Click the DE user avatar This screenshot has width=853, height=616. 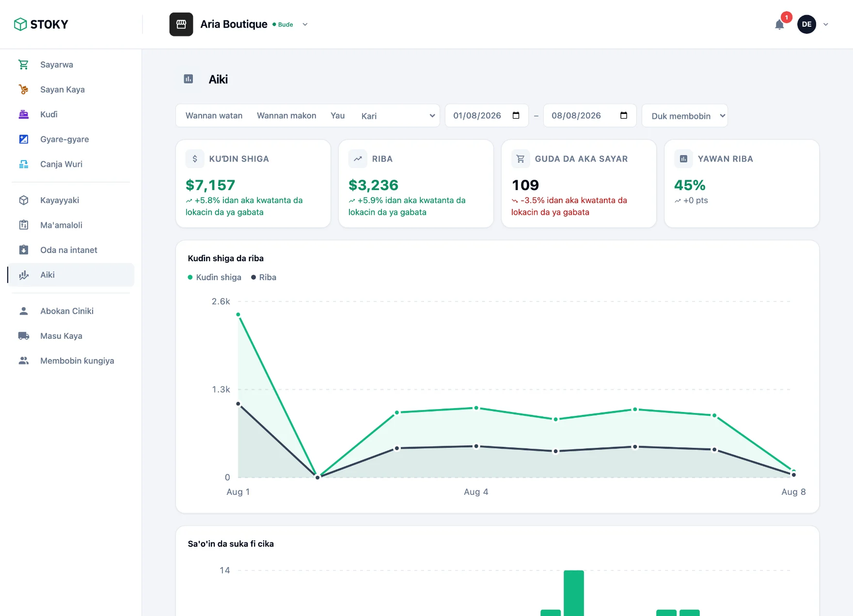tap(806, 24)
